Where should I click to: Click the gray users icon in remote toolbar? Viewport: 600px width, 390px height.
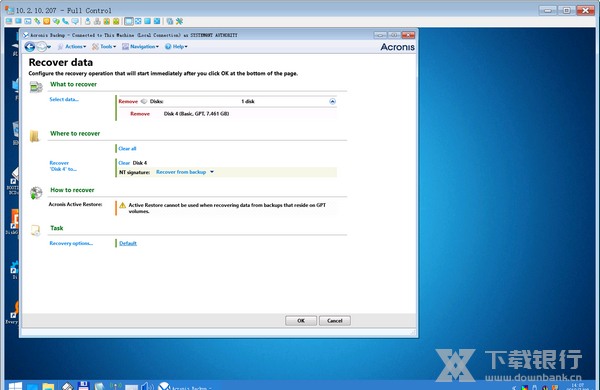click(x=97, y=21)
